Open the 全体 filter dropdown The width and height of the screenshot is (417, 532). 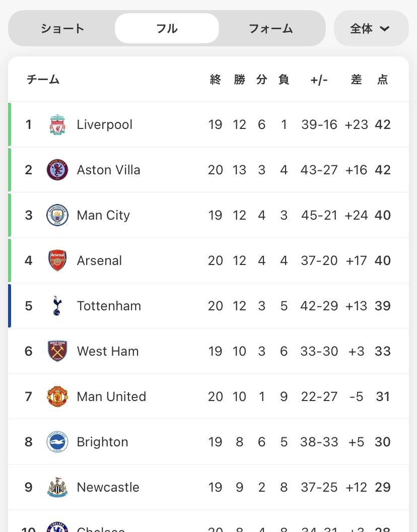371,29
